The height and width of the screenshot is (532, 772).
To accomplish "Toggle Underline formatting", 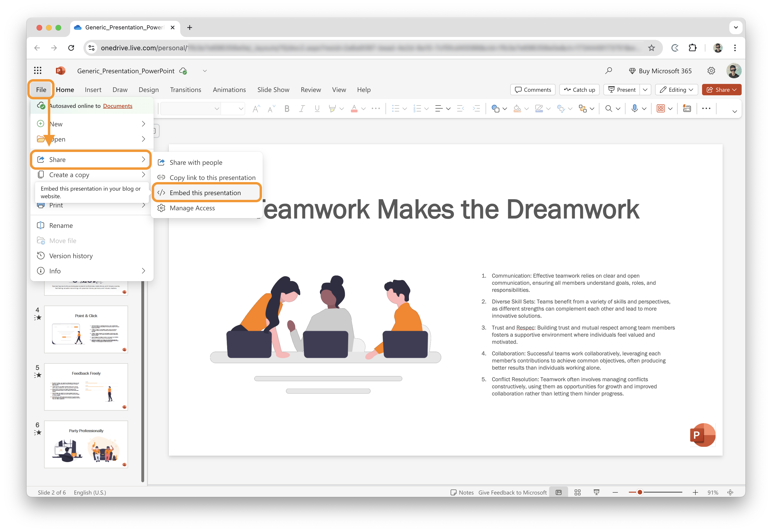I will (x=317, y=109).
